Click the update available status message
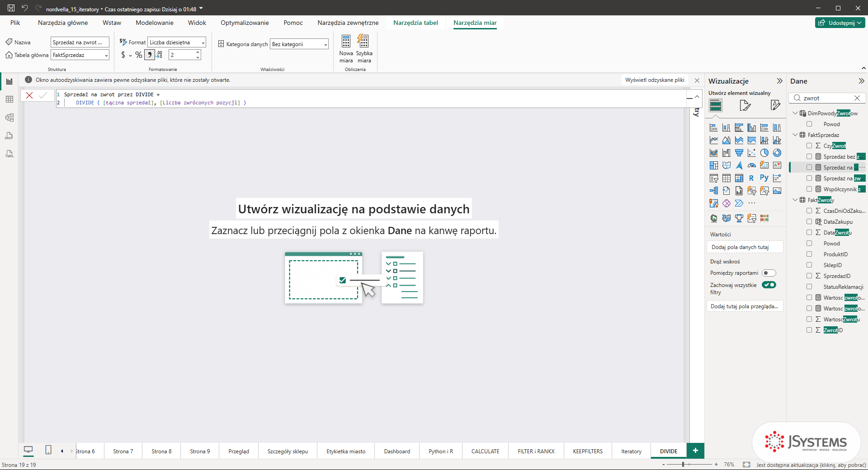 [811, 465]
